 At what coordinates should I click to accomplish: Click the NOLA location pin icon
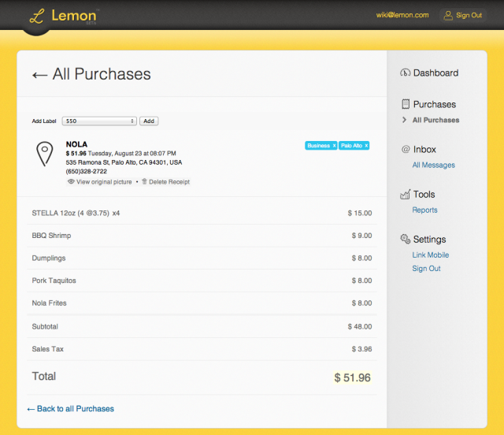46,154
